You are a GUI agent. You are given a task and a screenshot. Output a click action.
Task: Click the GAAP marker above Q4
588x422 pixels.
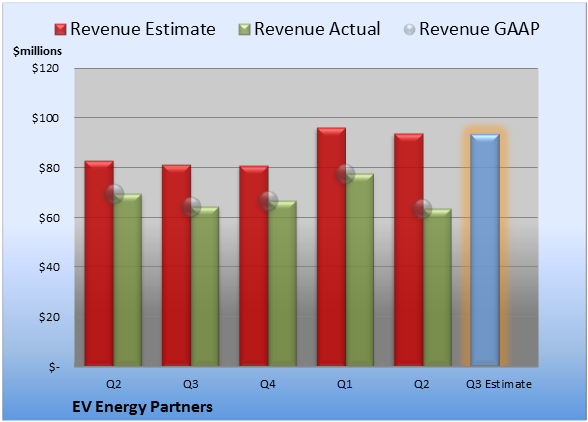268,201
